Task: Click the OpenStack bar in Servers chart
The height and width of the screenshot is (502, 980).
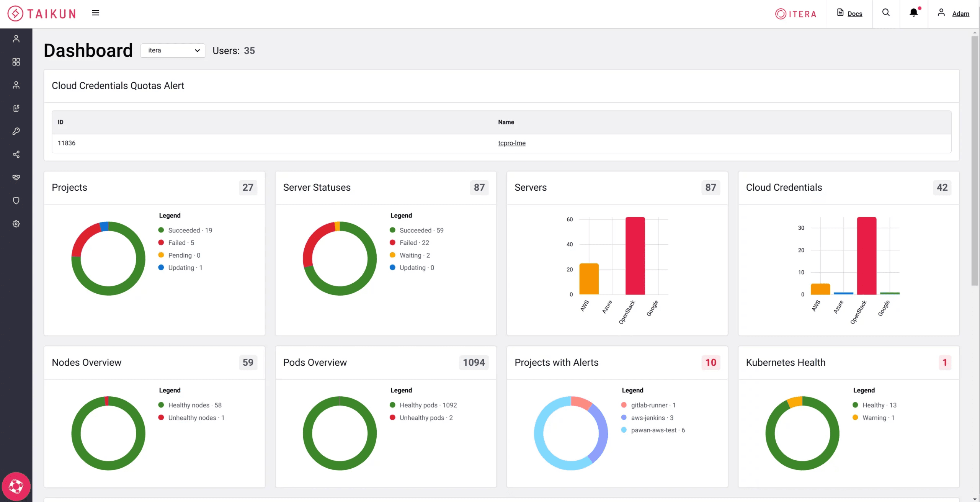Action: point(635,256)
